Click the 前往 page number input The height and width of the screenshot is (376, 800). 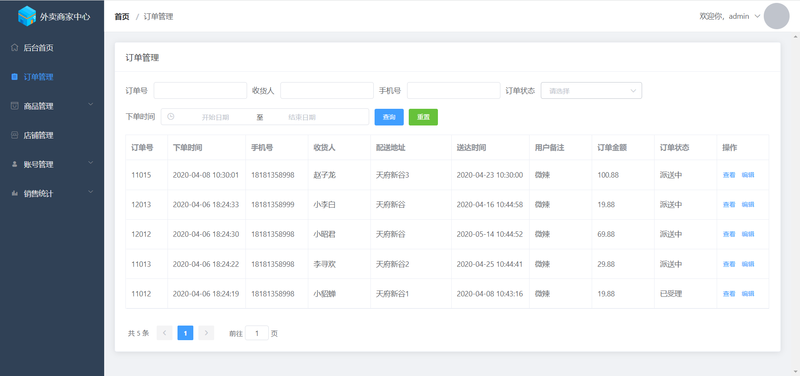(x=257, y=333)
